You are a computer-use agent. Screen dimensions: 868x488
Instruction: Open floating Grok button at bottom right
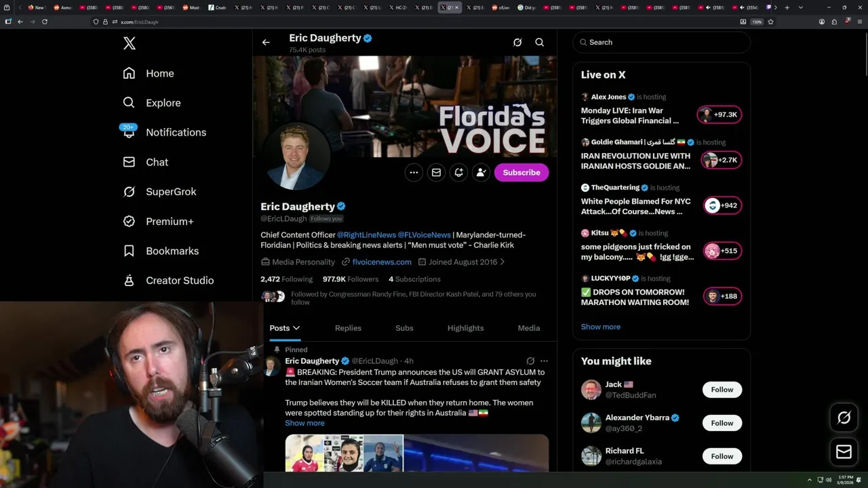pos(844,418)
